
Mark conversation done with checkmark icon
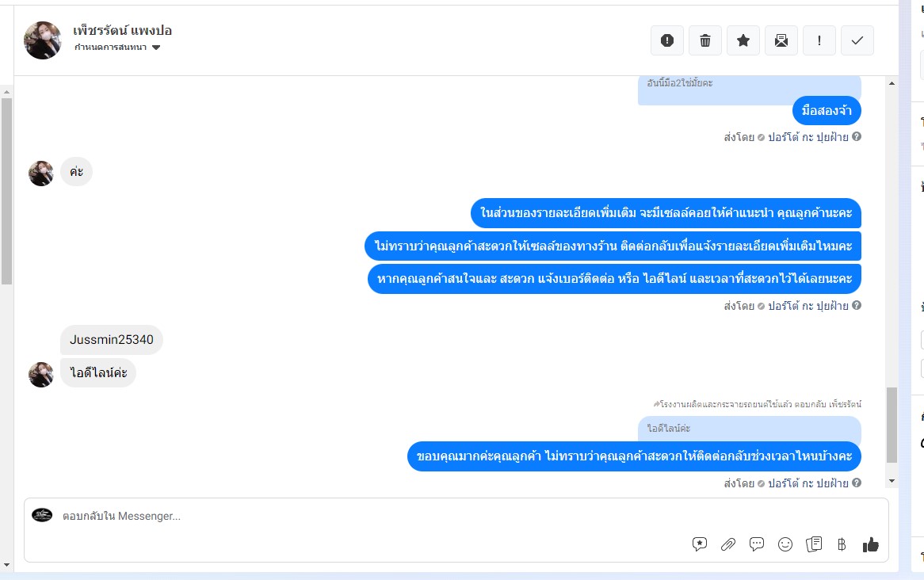(x=857, y=40)
